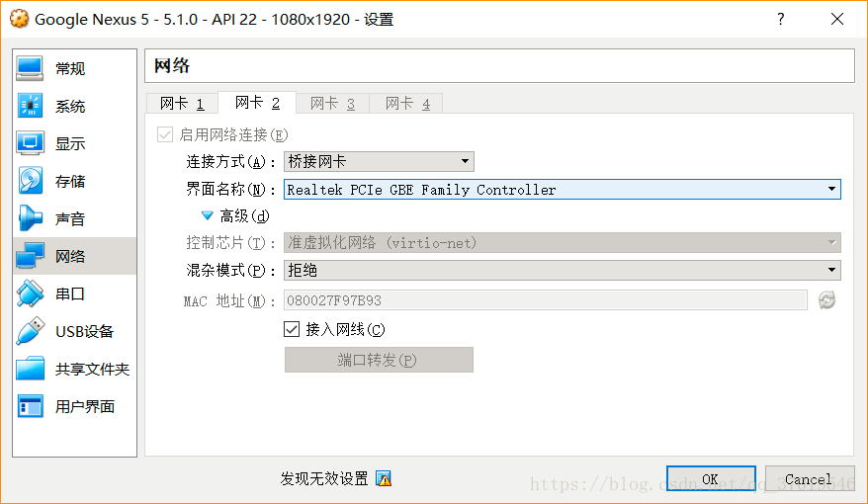Screen dimensions: 868x504
Task: Click the invalid settings warning icon
Action: pyautogui.click(x=384, y=478)
